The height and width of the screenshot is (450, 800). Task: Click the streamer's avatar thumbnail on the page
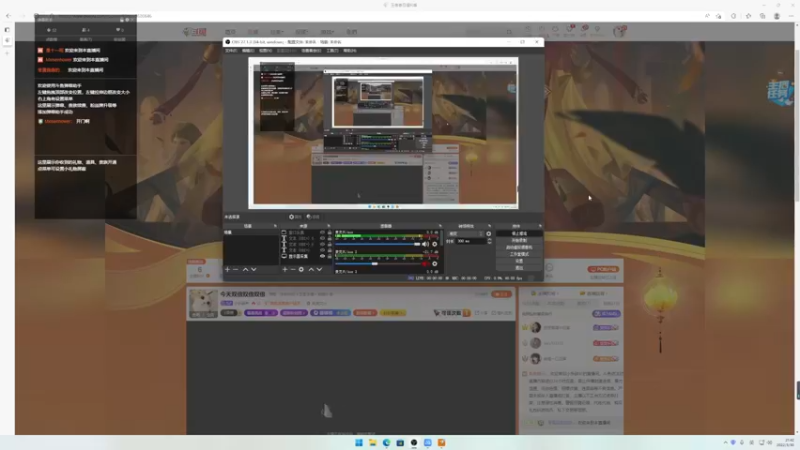204,304
